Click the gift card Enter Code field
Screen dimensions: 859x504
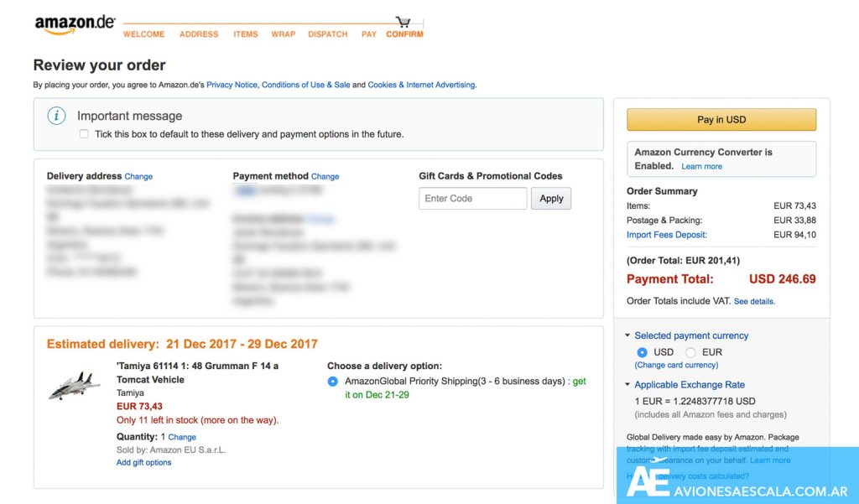(x=473, y=199)
